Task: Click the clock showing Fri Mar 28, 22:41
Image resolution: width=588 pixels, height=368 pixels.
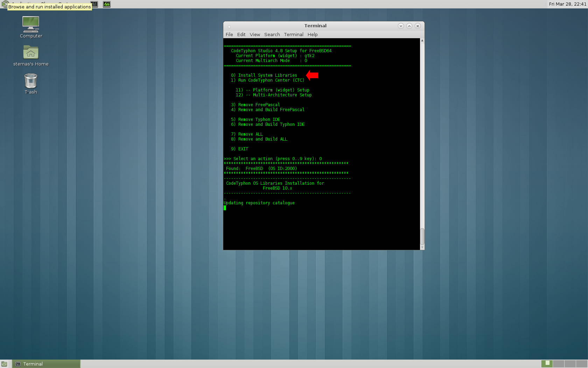Action: pos(567,4)
